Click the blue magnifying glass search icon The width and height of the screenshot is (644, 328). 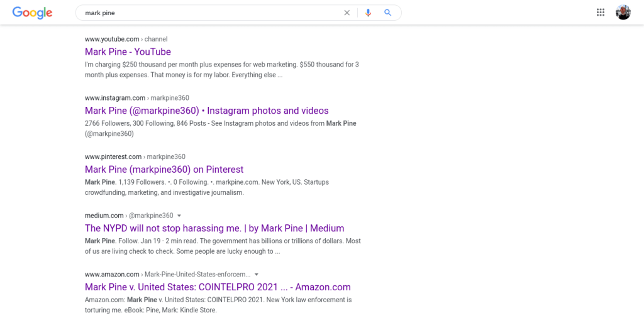tap(388, 13)
